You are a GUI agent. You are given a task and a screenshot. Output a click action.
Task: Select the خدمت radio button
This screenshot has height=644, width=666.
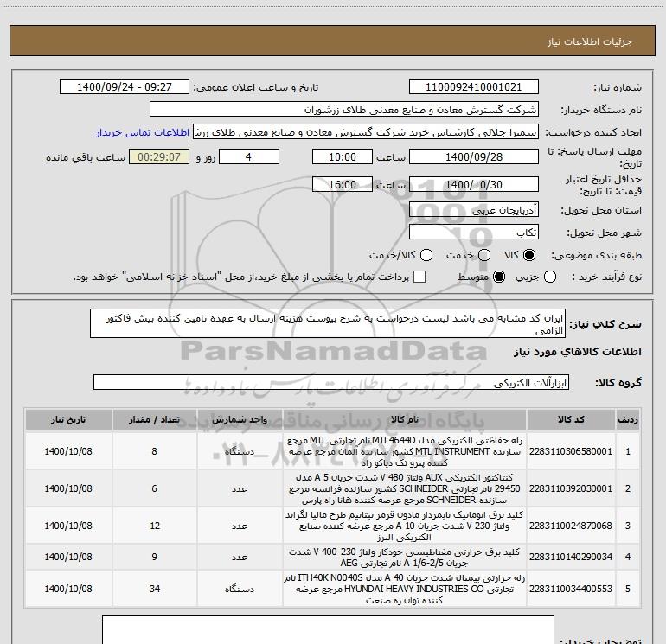(484, 255)
